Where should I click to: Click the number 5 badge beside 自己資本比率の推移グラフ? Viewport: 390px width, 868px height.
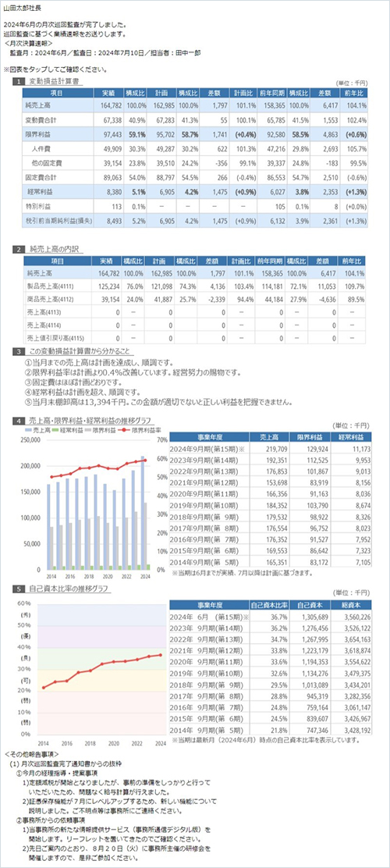[19, 589]
